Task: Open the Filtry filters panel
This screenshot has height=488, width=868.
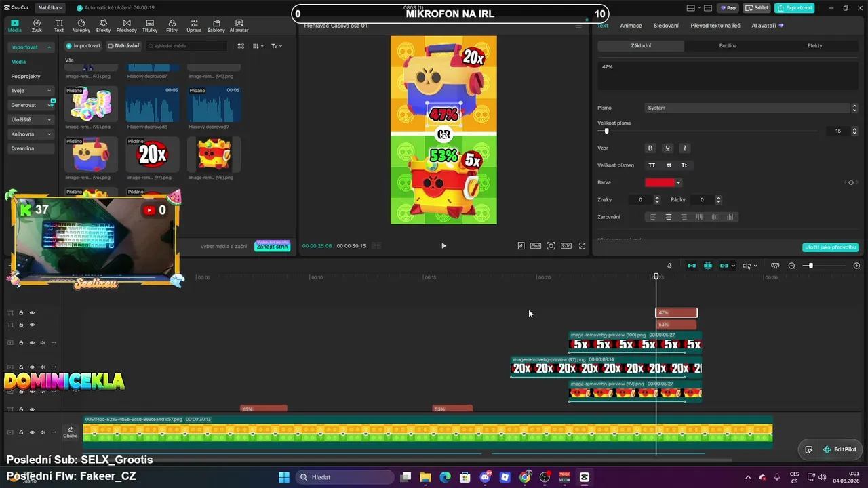Action: (172, 26)
